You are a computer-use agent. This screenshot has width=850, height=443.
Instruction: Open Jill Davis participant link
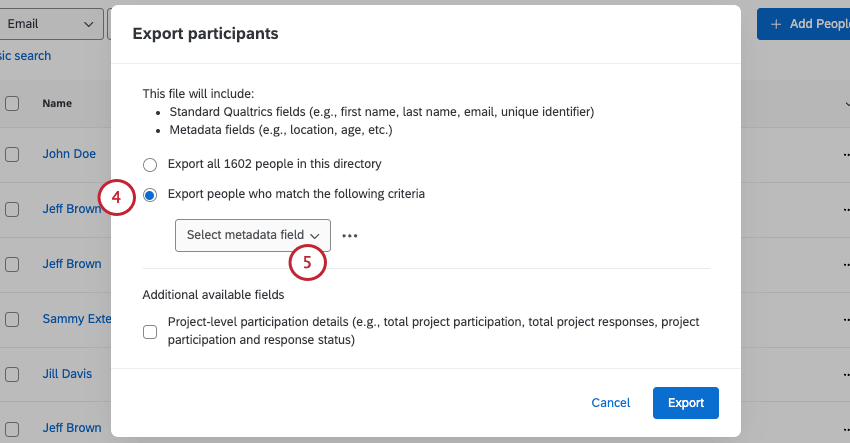[x=67, y=373]
